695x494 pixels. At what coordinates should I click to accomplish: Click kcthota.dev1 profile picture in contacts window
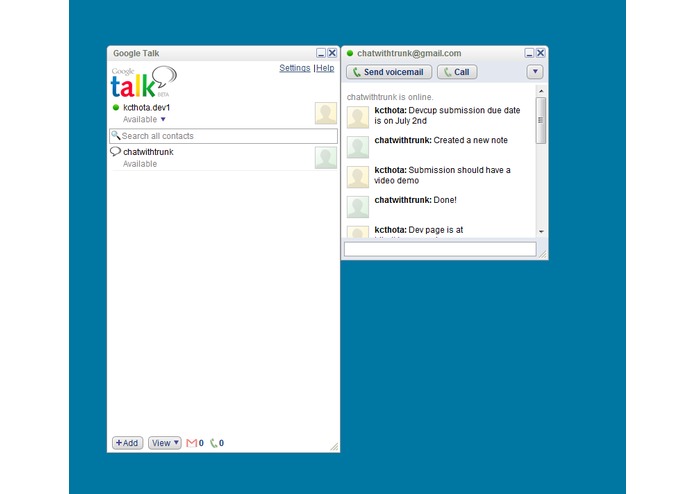326,113
